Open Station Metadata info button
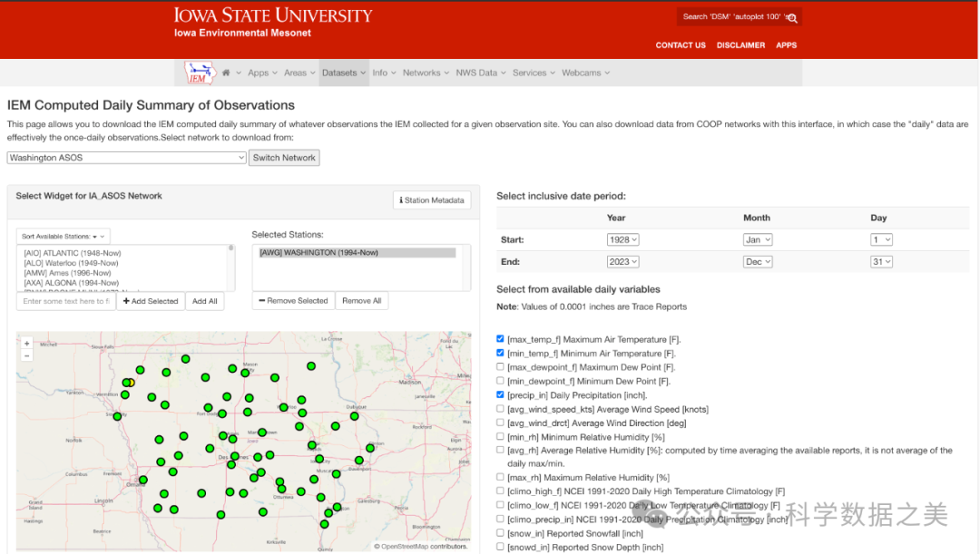980x554 pixels. tap(432, 200)
